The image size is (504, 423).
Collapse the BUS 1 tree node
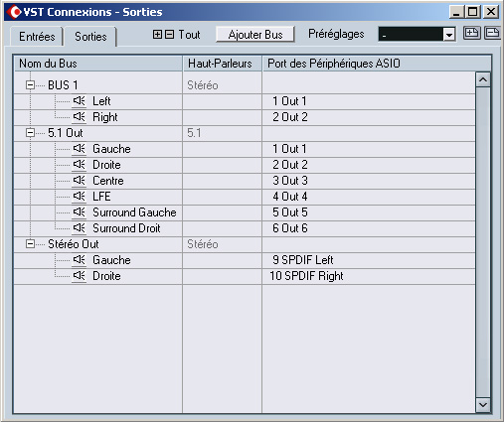pos(30,85)
